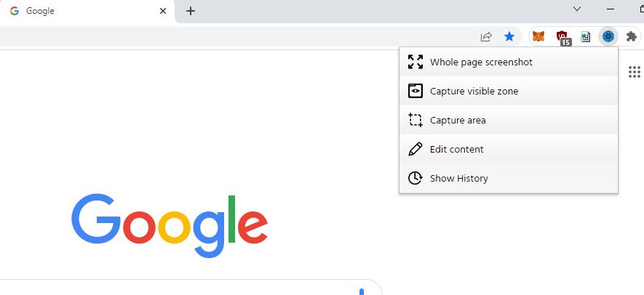This screenshot has height=295, width=644.
Task: Click the Capture visible zone eye icon
Action: coord(416,91)
